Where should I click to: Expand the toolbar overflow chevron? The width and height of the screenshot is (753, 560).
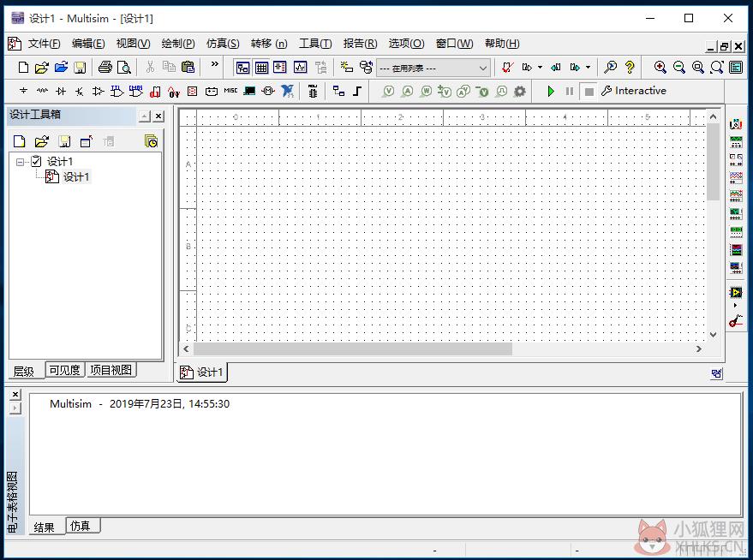click(x=215, y=64)
